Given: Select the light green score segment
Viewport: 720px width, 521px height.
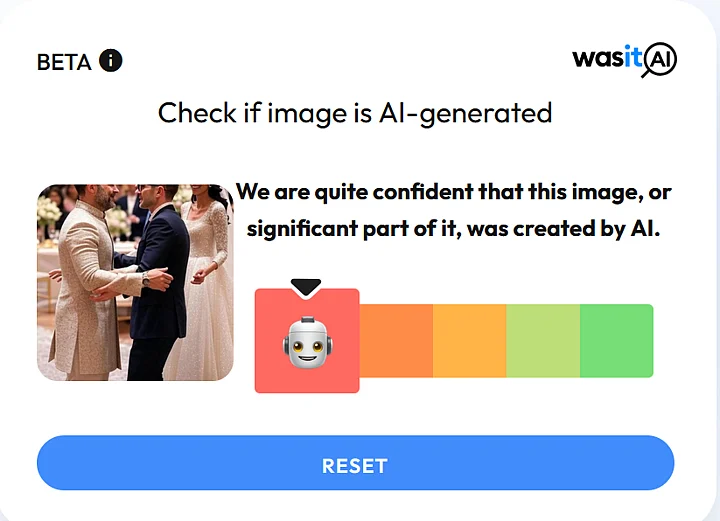Looking at the screenshot, I should pyautogui.click(x=543, y=341).
